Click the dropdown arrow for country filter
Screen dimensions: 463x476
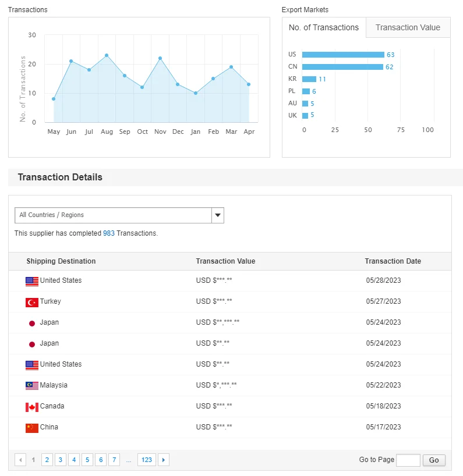tap(217, 215)
